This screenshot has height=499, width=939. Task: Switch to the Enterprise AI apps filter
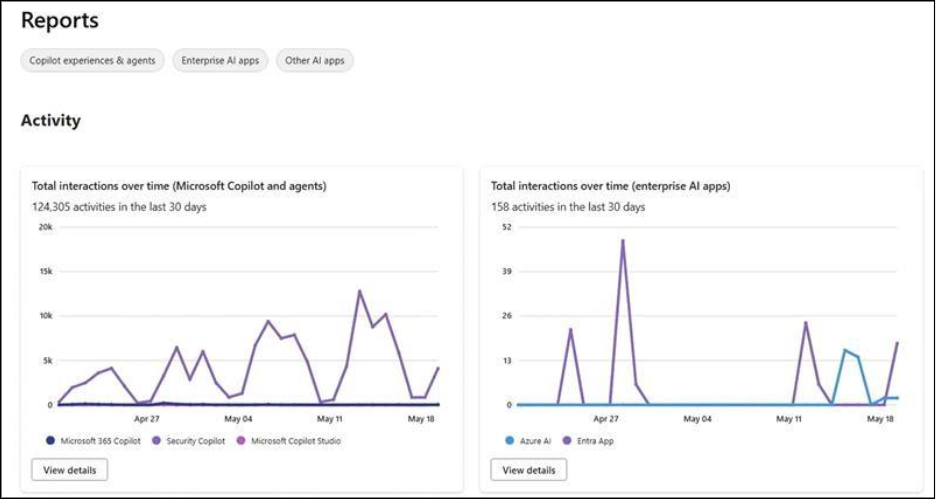[x=220, y=61]
